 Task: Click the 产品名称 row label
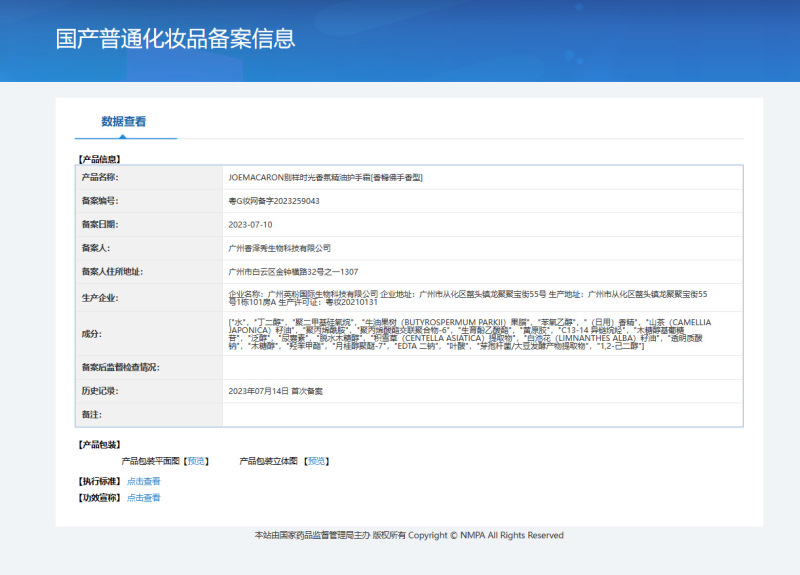pos(100,177)
